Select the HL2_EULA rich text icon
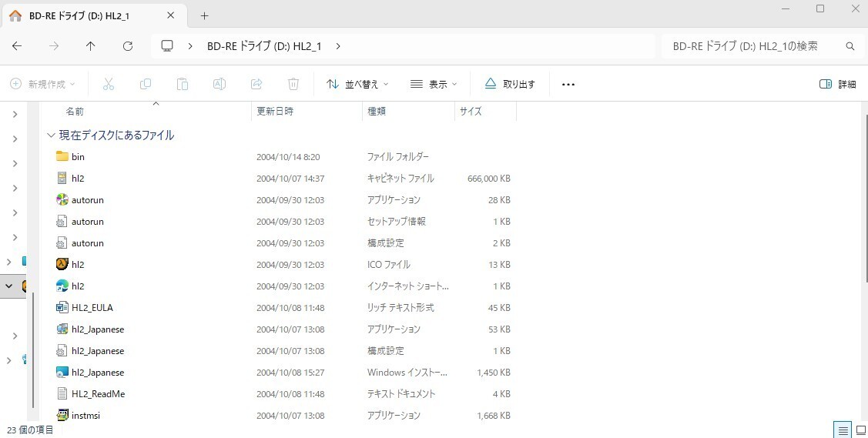Image resolution: width=868 pixels, height=438 pixels. [62, 307]
